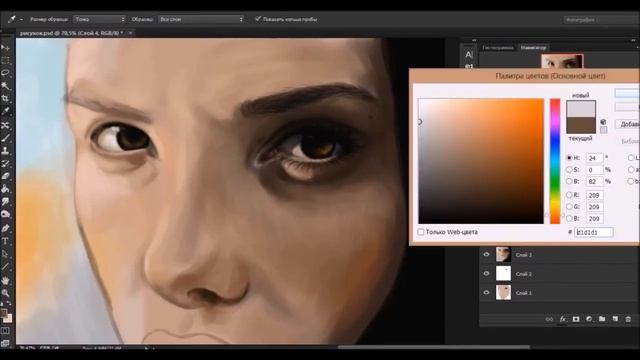The width and height of the screenshot is (640, 360).
Task: Select the Path Selection tool
Action: click(5, 254)
